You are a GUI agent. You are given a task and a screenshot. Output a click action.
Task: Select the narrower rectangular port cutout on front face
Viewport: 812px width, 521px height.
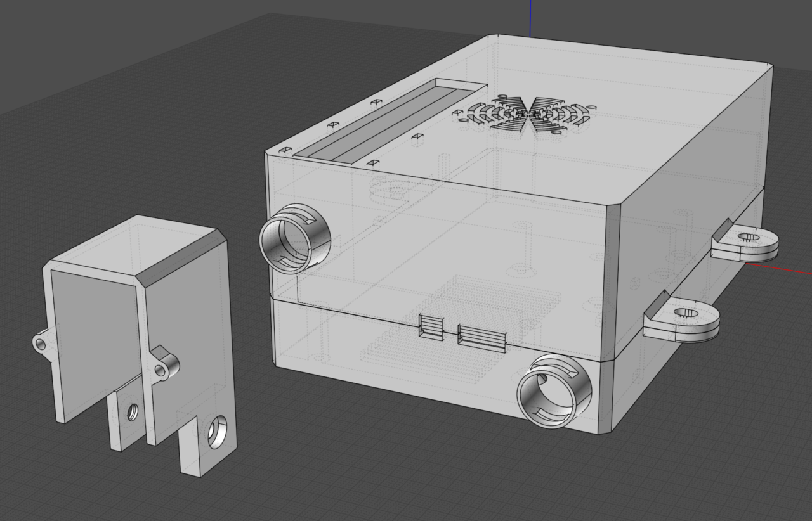(431, 326)
